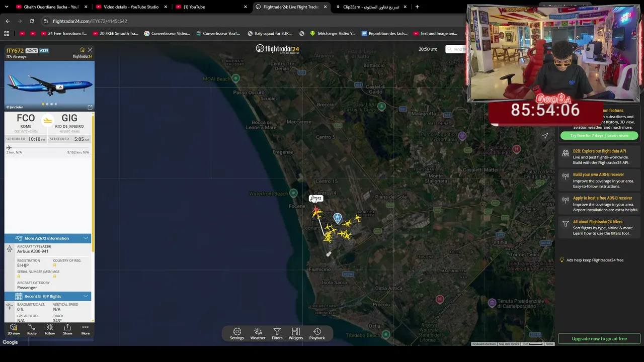Open the Text and Image animation bookmark
Viewport: 644px width, 362px height.
pyautogui.click(x=435, y=34)
